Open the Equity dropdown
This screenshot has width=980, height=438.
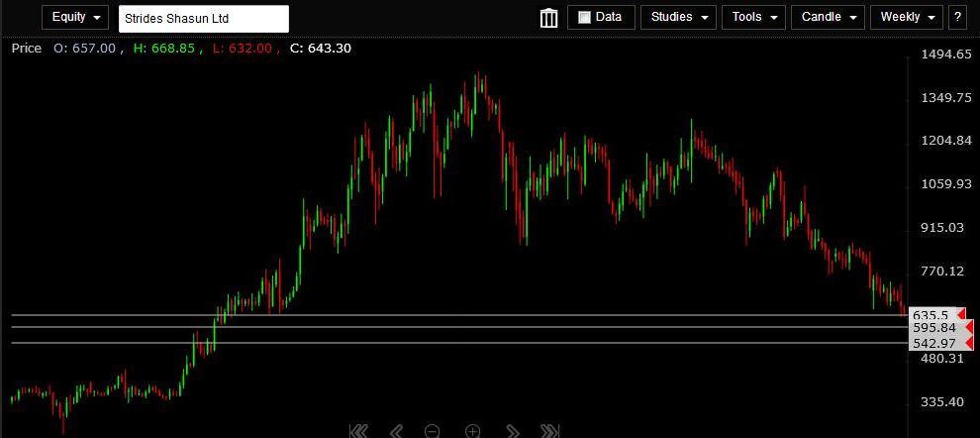tap(75, 17)
